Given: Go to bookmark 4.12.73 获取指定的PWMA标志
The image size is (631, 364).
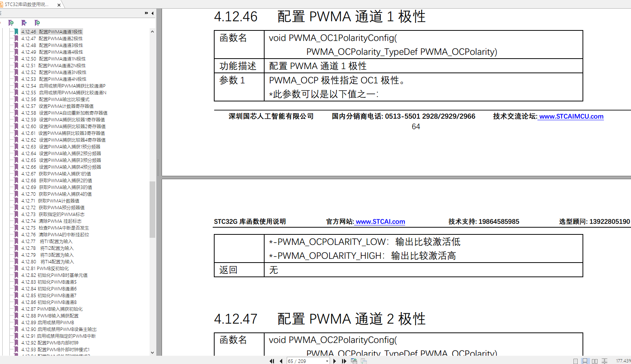Looking at the screenshot, I should pyautogui.click(x=53, y=214).
